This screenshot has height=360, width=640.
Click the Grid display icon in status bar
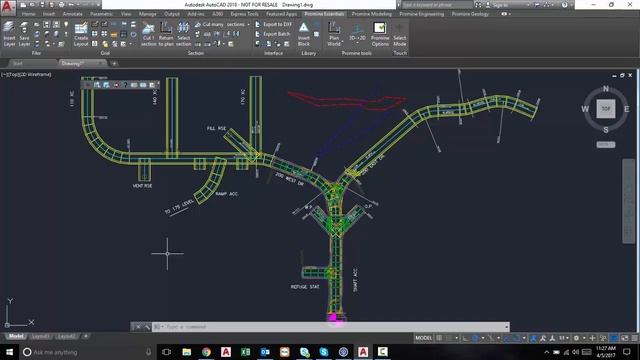pos(439,338)
